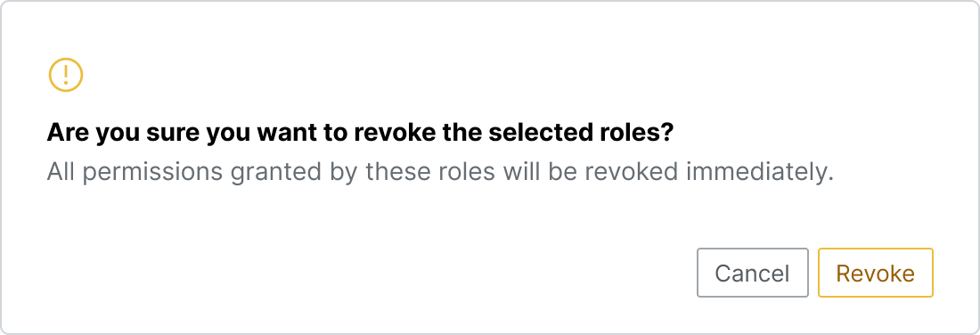The width and height of the screenshot is (980, 335).
Task: Proceed with role revocation via Revoke
Action: (875, 273)
